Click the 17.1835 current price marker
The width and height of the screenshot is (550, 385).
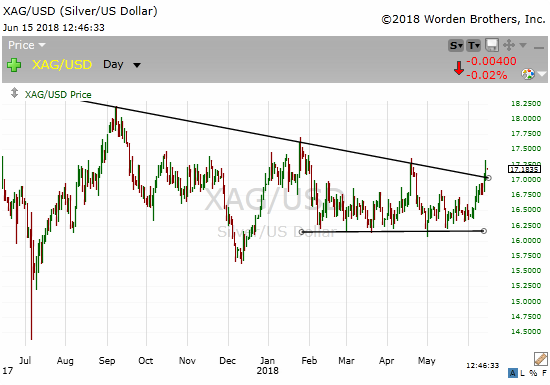524,169
